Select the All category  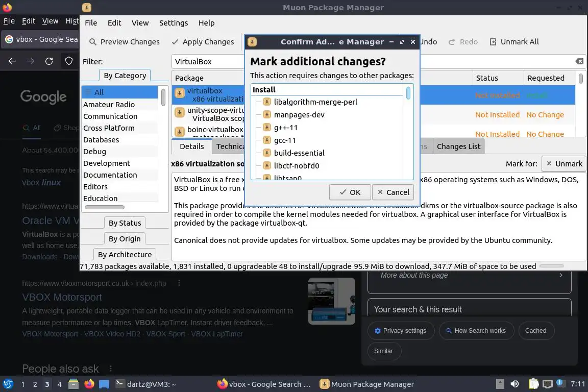[x=119, y=92]
